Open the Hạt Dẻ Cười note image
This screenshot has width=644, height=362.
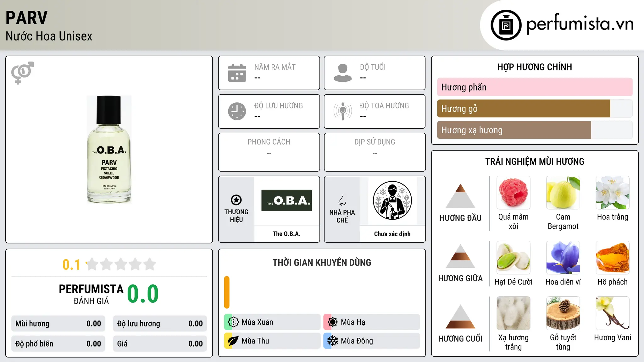click(x=514, y=258)
